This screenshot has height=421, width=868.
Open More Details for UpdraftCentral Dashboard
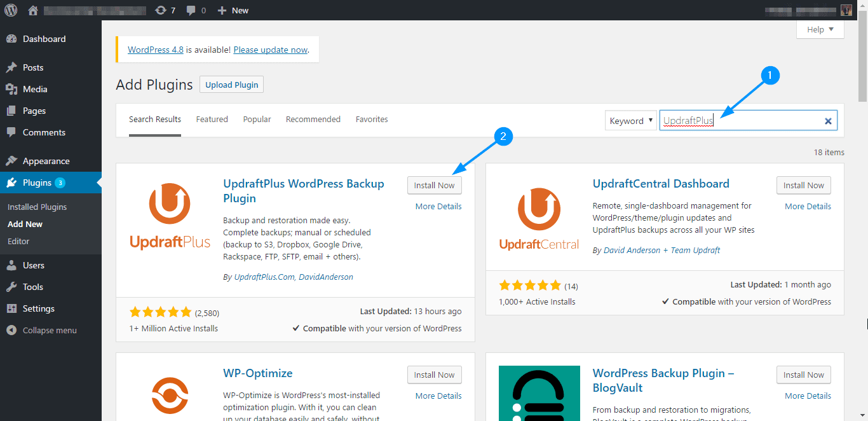point(808,206)
